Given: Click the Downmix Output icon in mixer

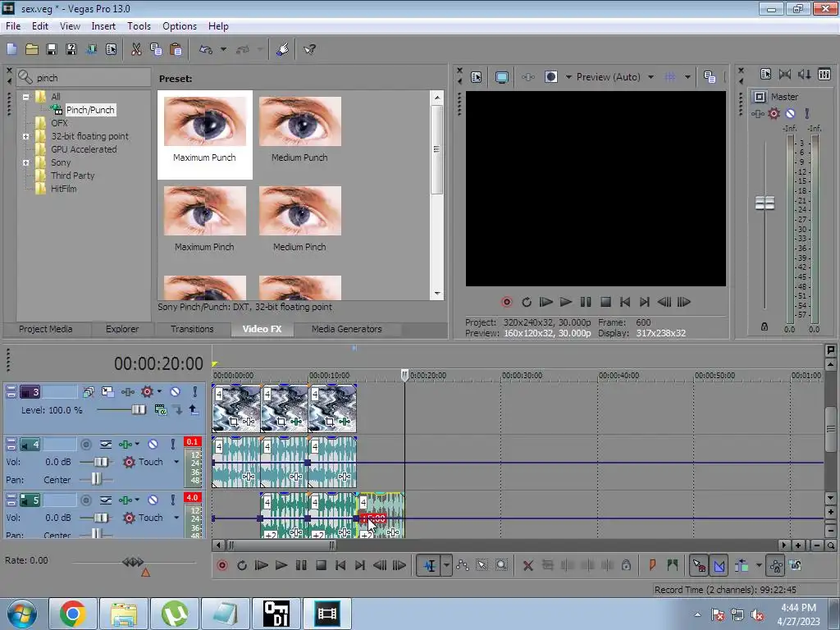Looking at the screenshot, I should pyautogui.click(x=785, y=75).
